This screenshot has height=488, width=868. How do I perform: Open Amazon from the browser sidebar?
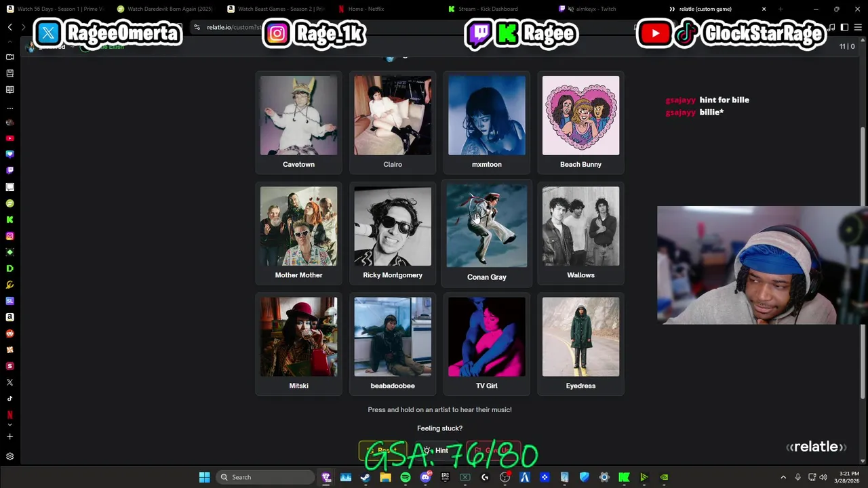coord(9,317)
